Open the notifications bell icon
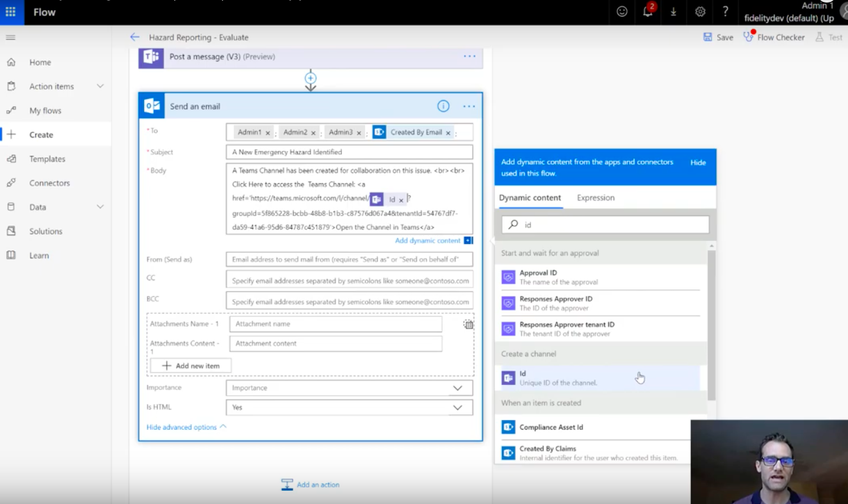 click(x=648, y=12)
